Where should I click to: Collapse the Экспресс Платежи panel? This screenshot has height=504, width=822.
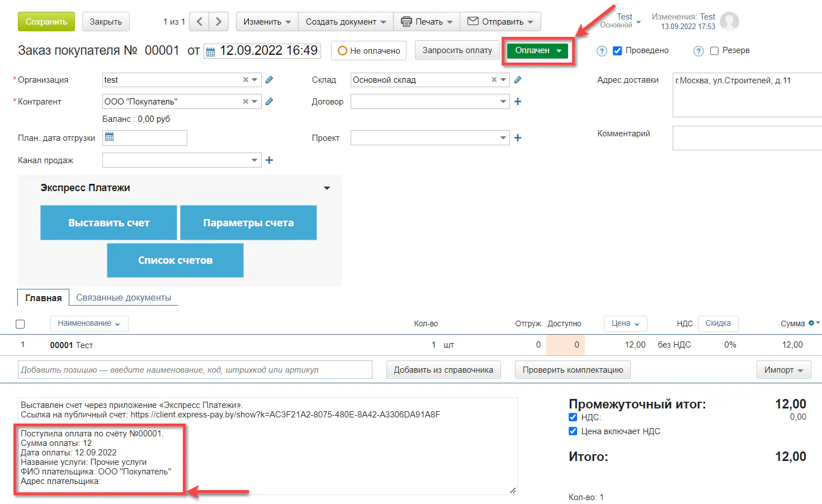(327, 188)
